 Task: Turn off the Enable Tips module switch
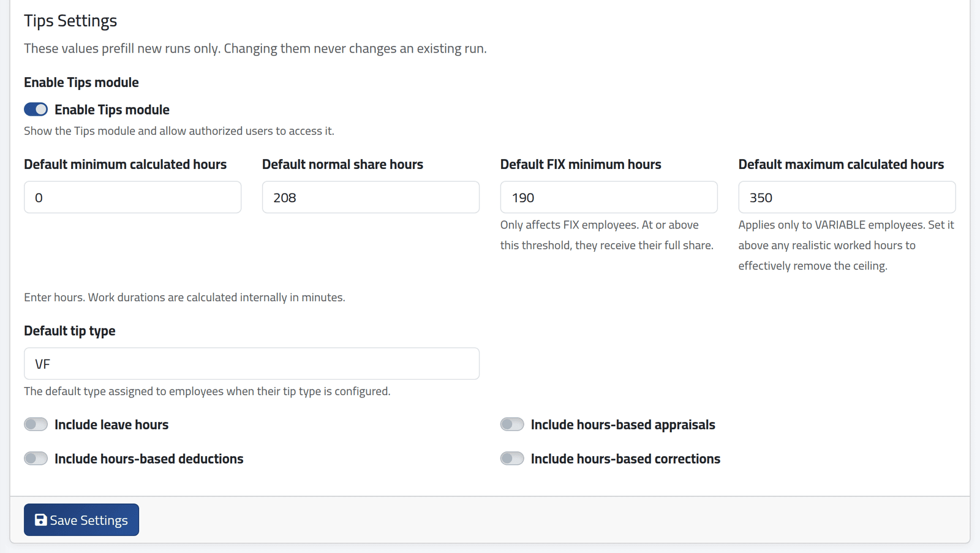pyautogui.click(x=36, y=110)
